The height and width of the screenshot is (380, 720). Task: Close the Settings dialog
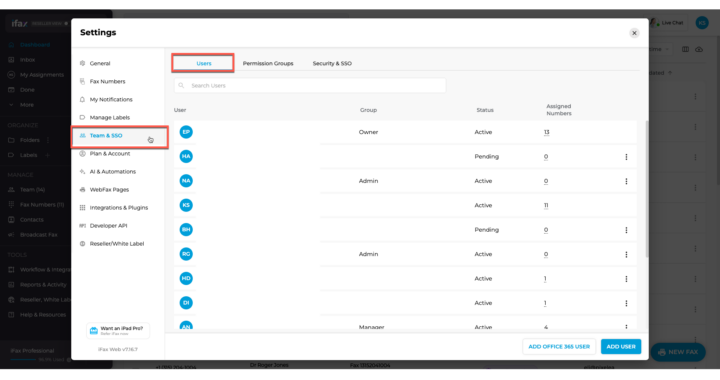pos(634,33)
